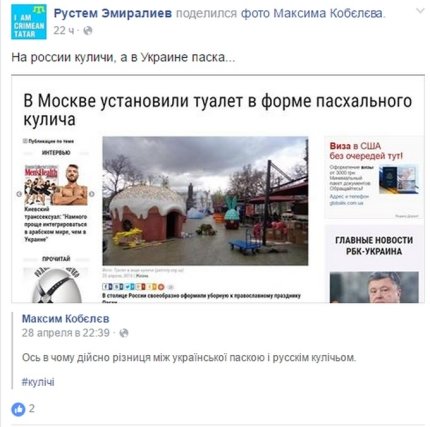The height and width of the screenshot is (427, 430).
Task: Click the article headline about Москве туалет
Action: tap(217, 110)
